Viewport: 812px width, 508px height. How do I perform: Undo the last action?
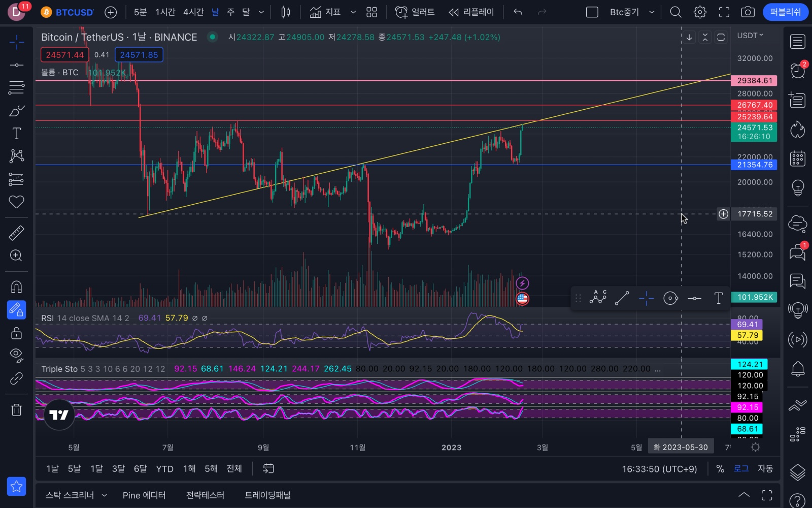click(x=518, y=12)
